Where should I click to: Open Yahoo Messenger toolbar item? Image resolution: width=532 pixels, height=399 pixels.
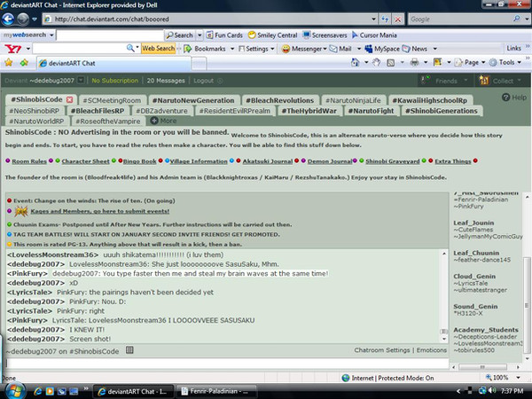click(x=301, y=49)
